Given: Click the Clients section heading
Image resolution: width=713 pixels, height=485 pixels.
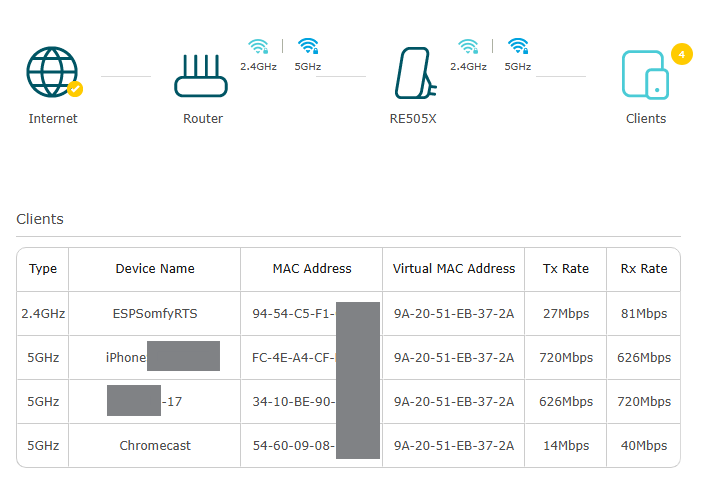Looking at the screenshot, I should click(40, 219).
